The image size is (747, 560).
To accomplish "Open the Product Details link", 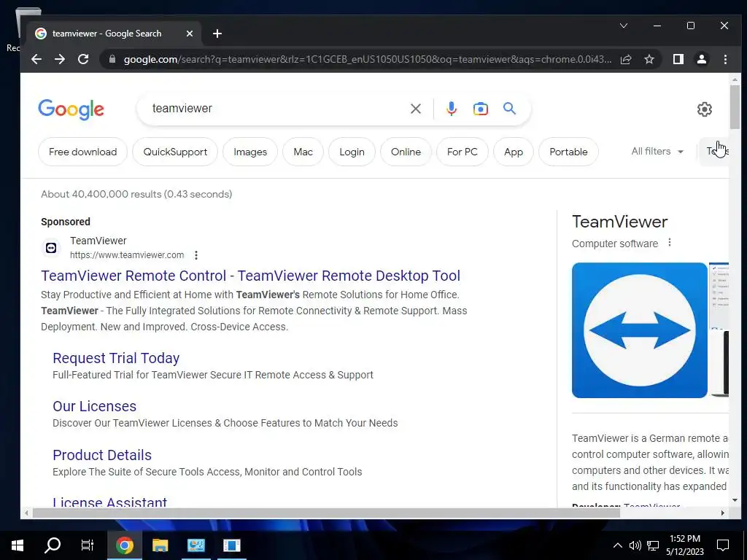I will tap(102, 455).
